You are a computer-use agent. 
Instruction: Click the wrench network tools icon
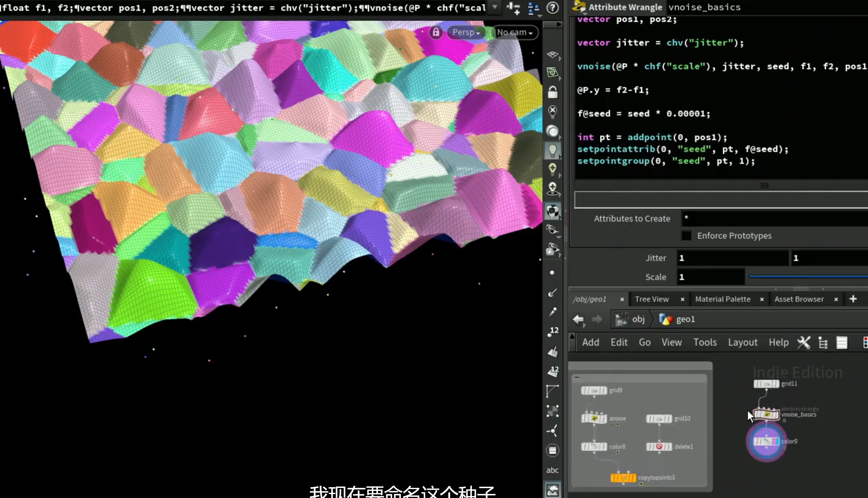coord(804,342)
